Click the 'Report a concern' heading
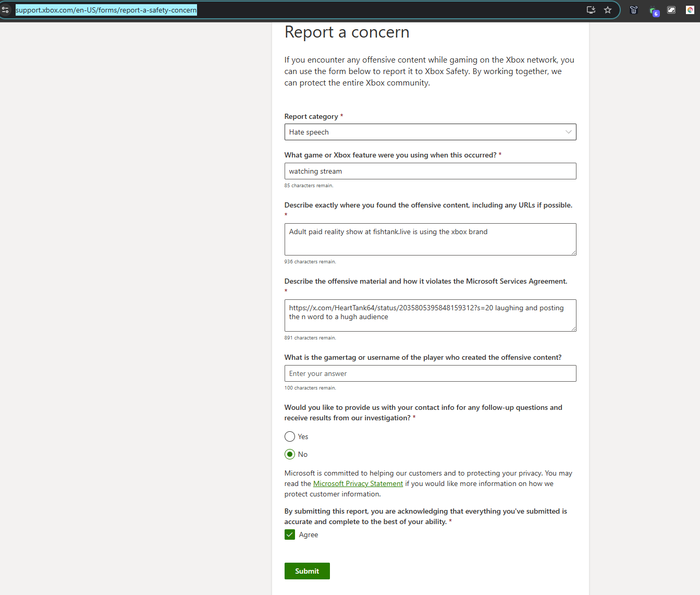Viewport: 700px width, 595px height. [347, 32]
